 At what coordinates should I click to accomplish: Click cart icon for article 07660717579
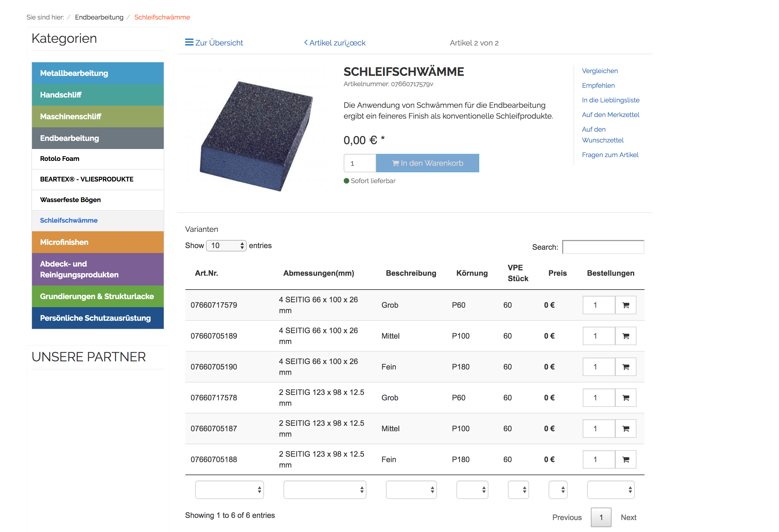tap(626, 305)
